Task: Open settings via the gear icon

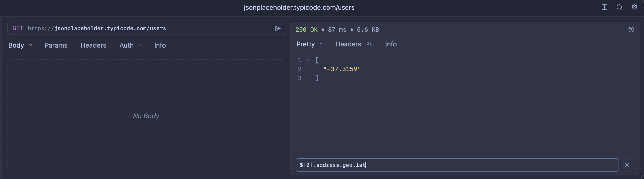Action: click(634, 7)
